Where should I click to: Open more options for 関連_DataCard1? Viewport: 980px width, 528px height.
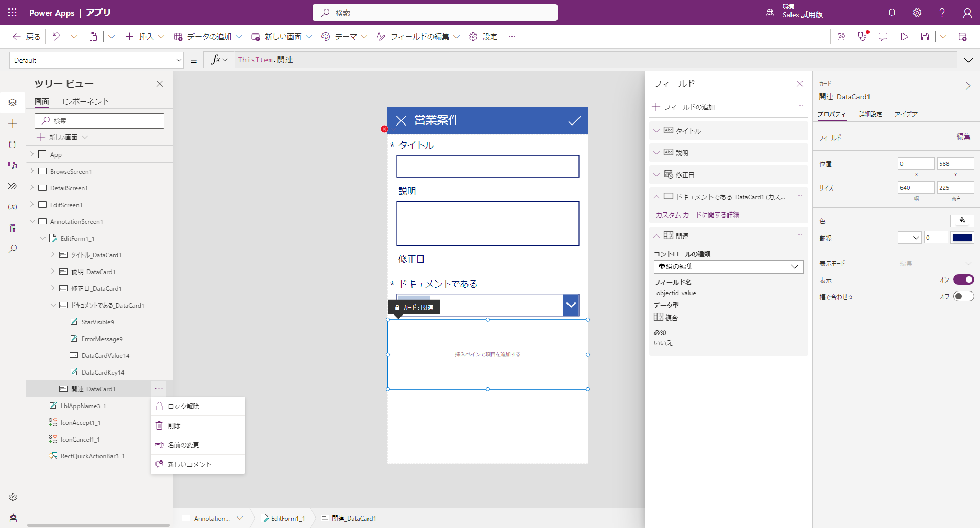click(x=159, y=388)
